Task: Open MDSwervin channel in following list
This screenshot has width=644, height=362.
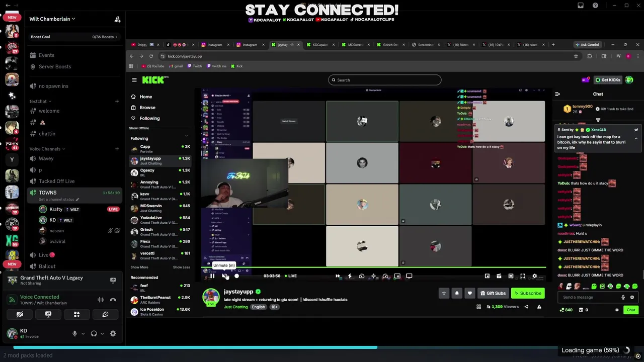Action: (160, 208)
